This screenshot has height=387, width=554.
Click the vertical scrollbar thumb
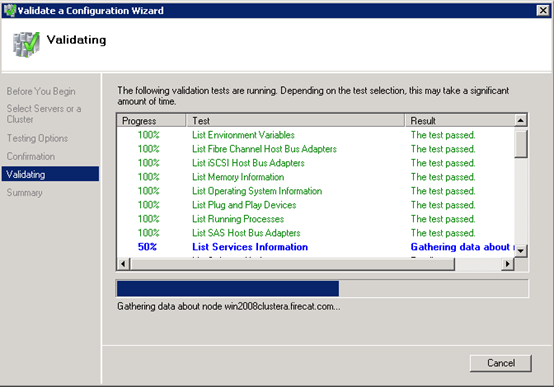(520, 143)
